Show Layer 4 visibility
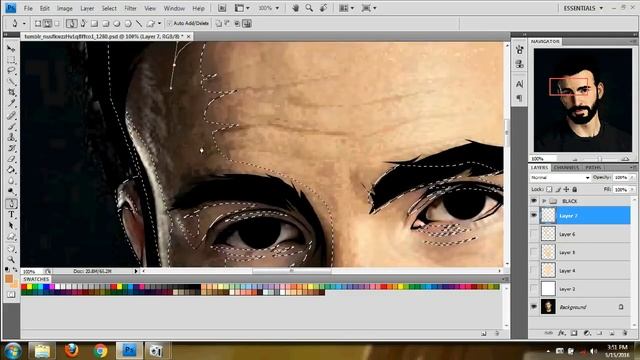This screenshot has height=360, width=640. click(x=533, y=270)
